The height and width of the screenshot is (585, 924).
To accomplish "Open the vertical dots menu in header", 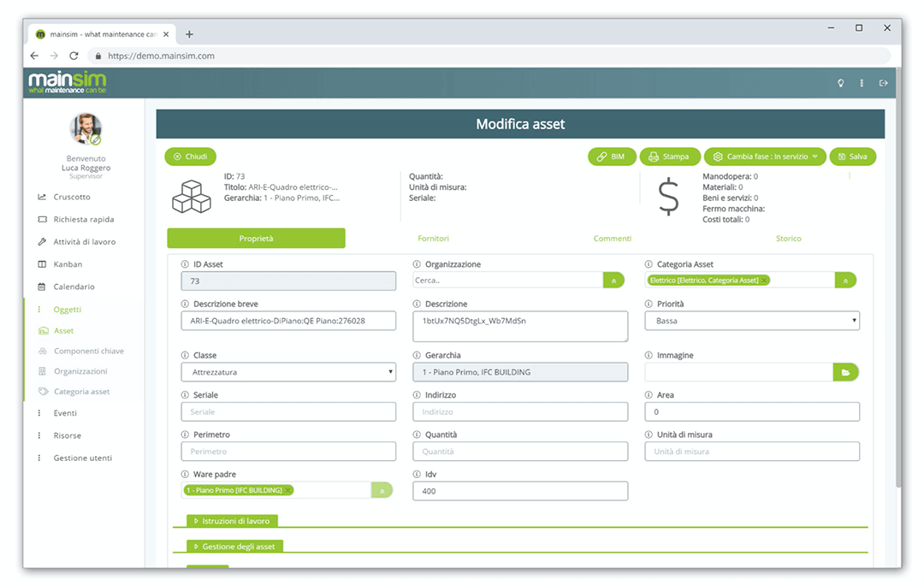I will pos(862,83).
